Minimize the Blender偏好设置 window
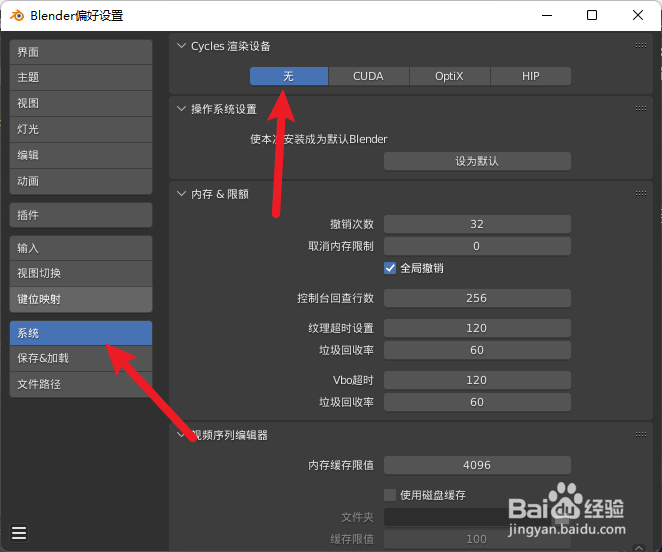Image resolution: width=662 pixels, height=552 pixels. coord(547,16)
